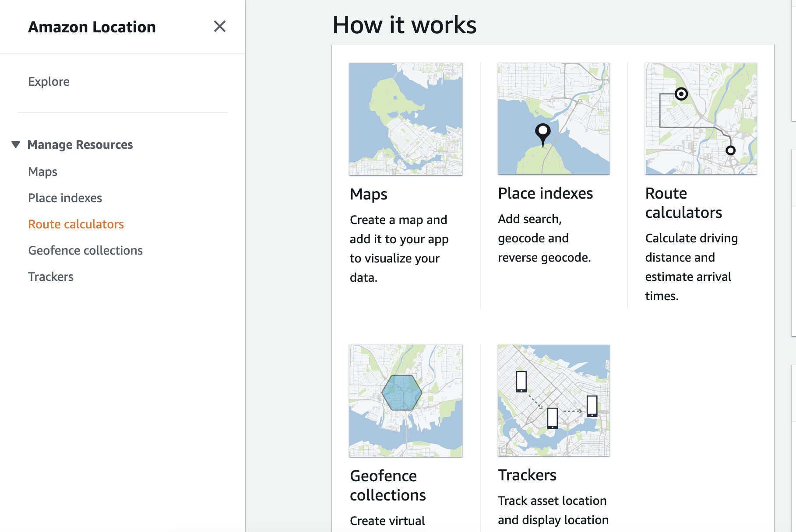796x532 pixels.
Task: Open Route calculators from the sidebar
Action: 76,224
